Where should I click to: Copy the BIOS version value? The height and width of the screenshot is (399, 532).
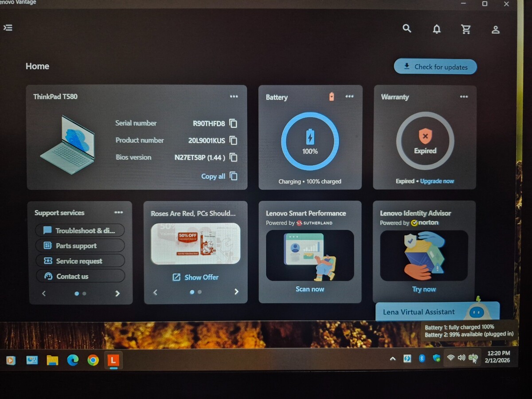coord(233,157)
